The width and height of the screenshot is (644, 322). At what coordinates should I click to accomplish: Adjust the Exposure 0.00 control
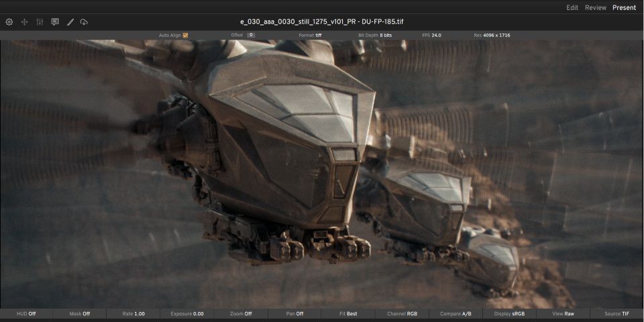pyautogui.click(x=187, y=313)
